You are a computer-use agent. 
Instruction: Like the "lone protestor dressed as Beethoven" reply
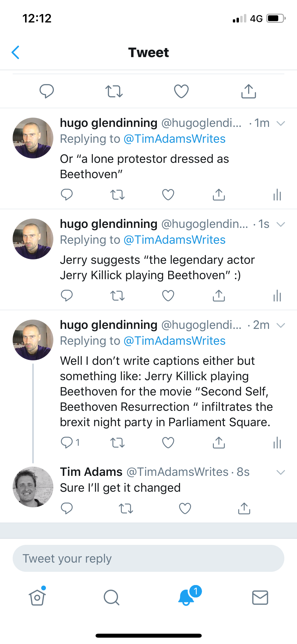click(x=168, y=195)
